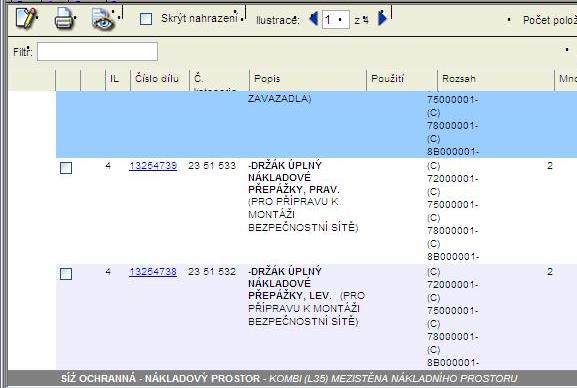Click the document preview eye icon
The image size is (577, 388).
pyautogui.click(x=103, y=19)
